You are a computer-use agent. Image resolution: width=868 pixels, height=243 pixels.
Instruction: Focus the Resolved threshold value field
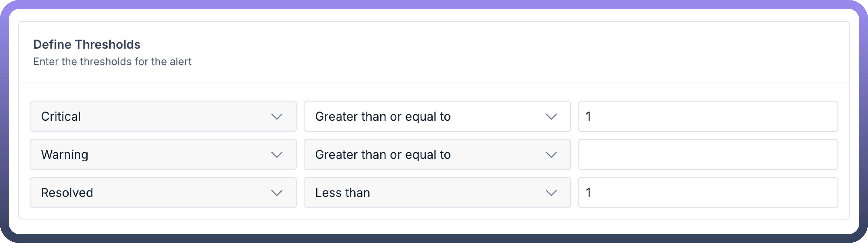pos(708,193)
